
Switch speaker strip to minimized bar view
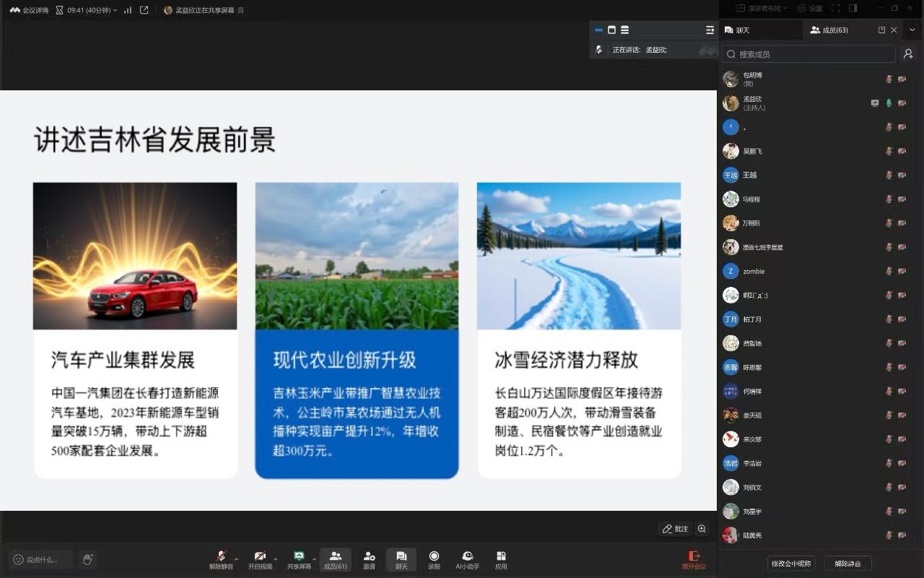click(x=598, y=30)
